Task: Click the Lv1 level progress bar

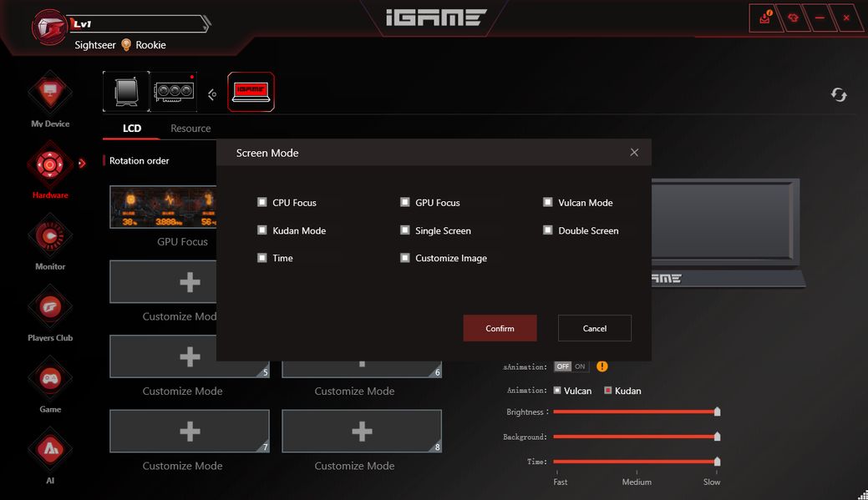Action: coord(139,23)
